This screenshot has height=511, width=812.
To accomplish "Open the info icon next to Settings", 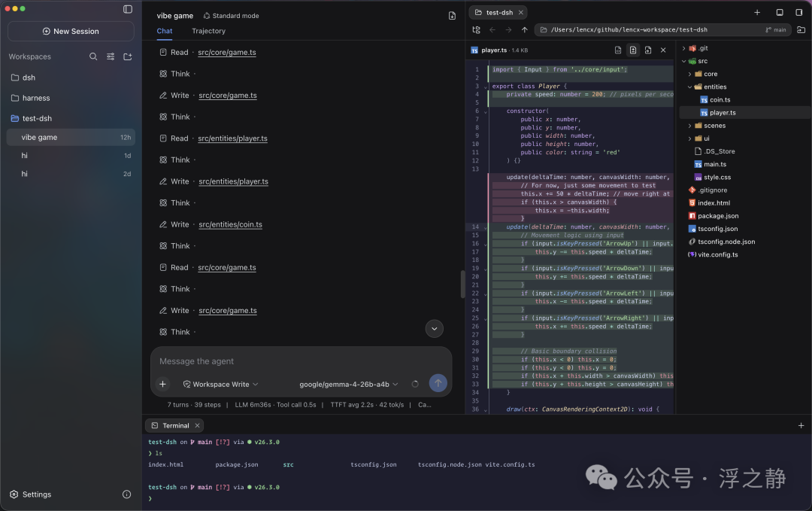I will click(x=126, y=494).
